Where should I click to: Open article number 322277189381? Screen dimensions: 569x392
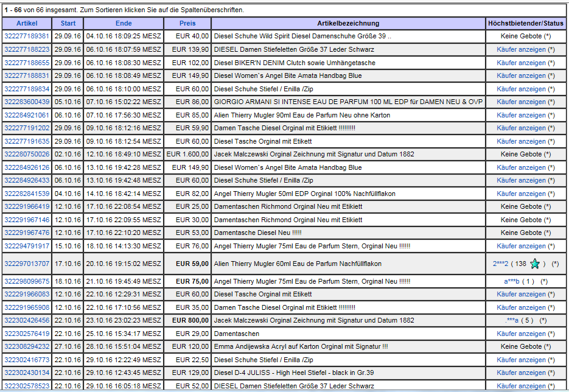click(x=27, y=37)
